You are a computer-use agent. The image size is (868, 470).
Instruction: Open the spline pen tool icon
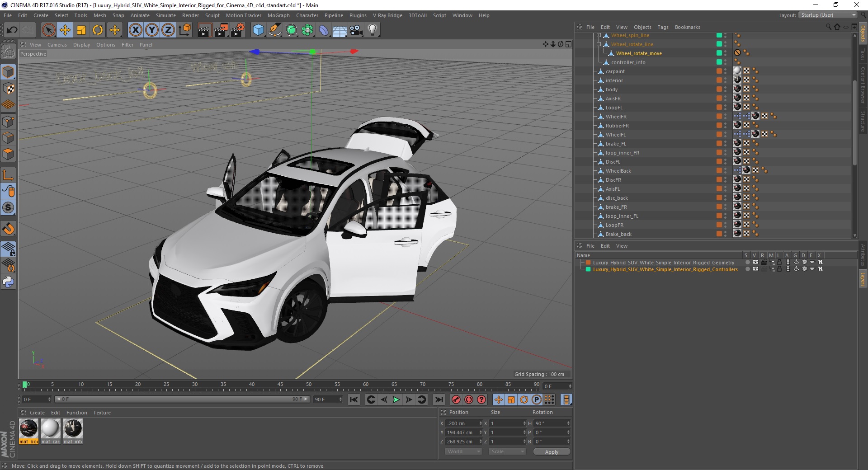[274, 30]
